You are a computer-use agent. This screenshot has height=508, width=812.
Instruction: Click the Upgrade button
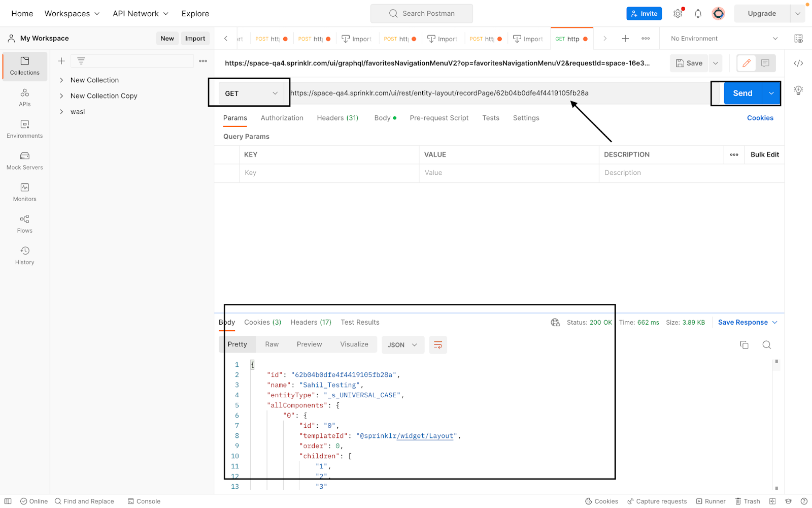tap(762, 14)
